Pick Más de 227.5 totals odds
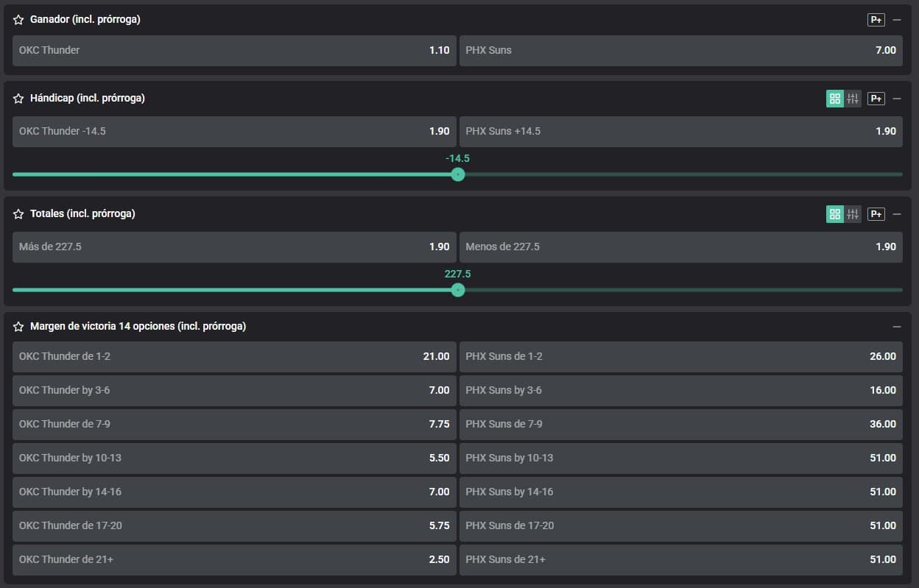 click(234, 247)
